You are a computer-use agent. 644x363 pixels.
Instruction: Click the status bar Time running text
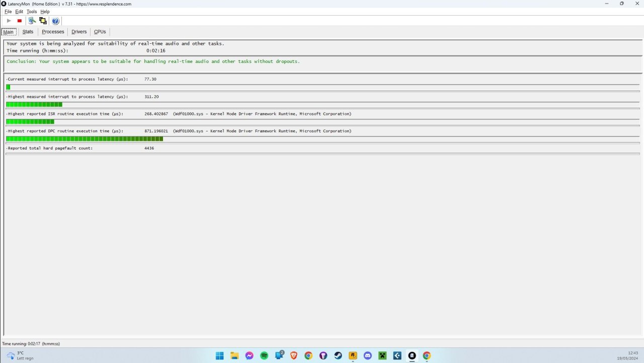pyautogui.click(x=31, y=343)
